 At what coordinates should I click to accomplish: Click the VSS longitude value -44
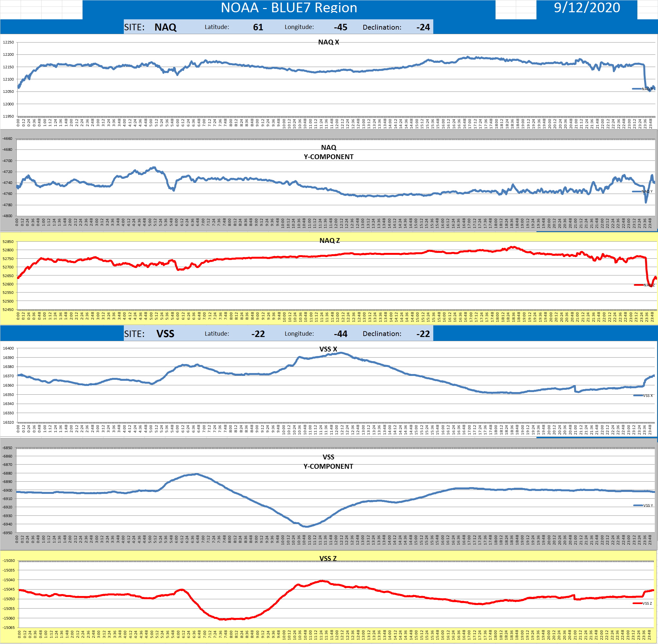(x=340, y=334)
